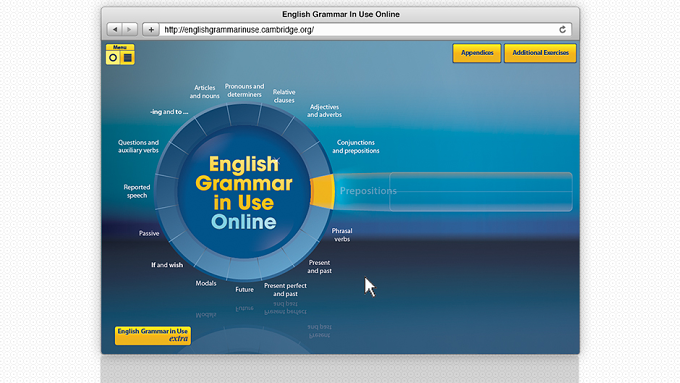Viewport: 680px width, 383px height.
Task: Select Pronouns and determiners topic
Action: [x=244, y=90]
